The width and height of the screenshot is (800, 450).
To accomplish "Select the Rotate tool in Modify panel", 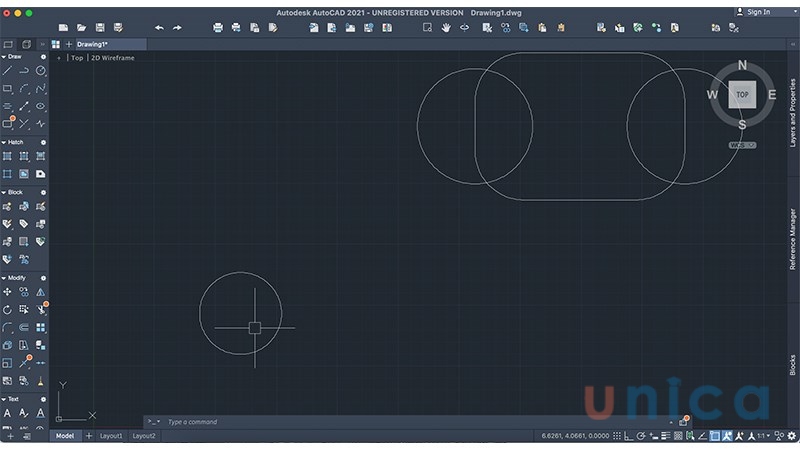I will (8, 310).
